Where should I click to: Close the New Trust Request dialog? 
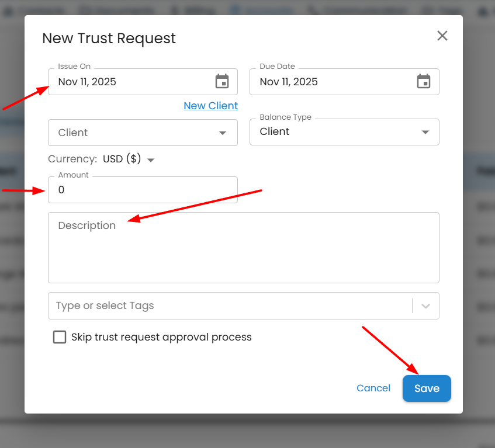[x=442, y=36]
